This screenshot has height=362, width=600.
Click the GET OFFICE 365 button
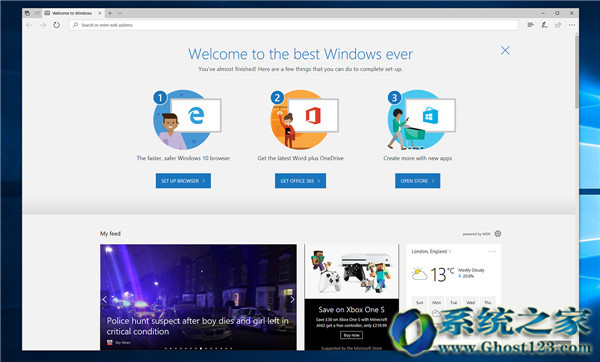point(300,181)
